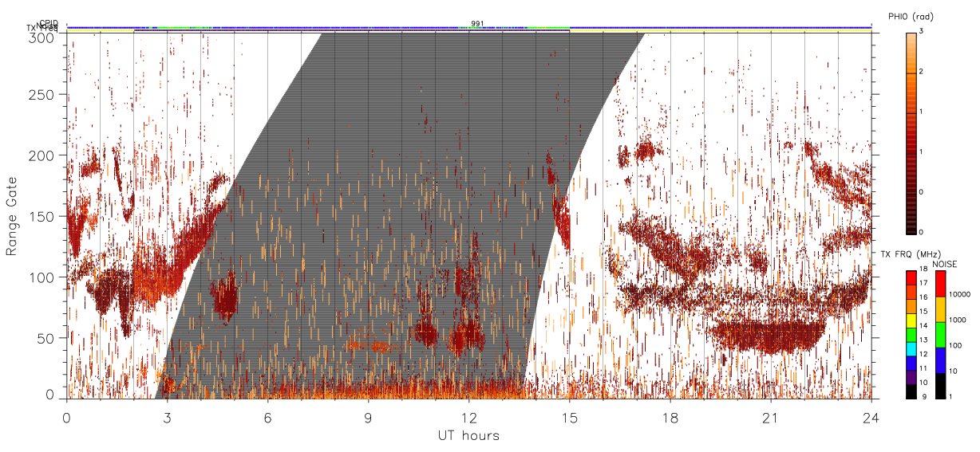Pick the blue 11–12 MHz TX FRQ swatch
980x452 pixels.
[x=911, y=362]
